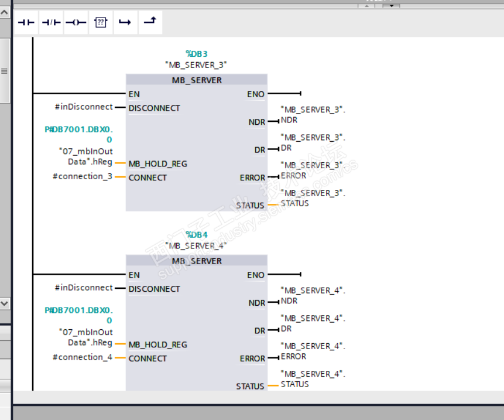Click "MB_SERVER_4".NDR output operand
This screenshot has width=504, height=420.
[x=313, y=296]
